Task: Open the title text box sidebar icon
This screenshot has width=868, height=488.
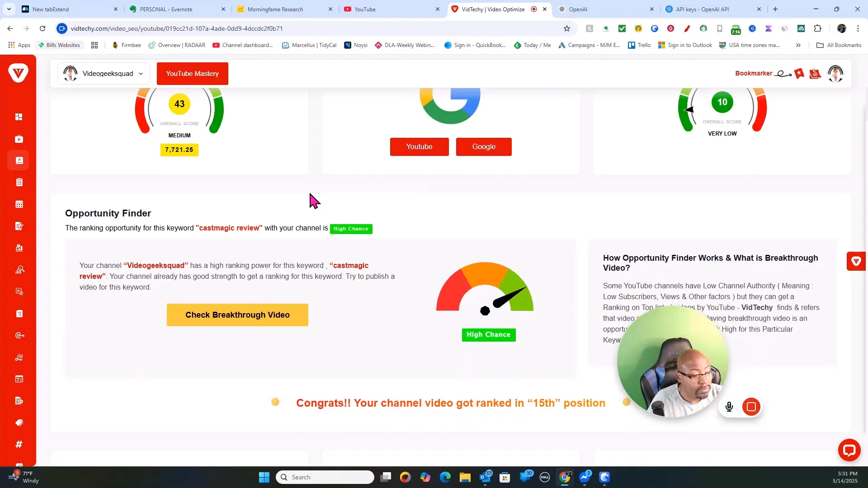Action: point(19,379)
